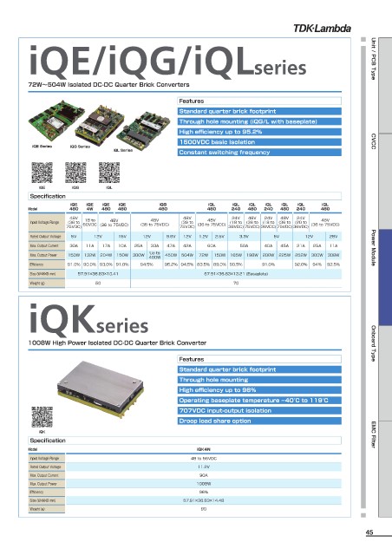Click the page number 45
The image size is (392, 555).
(x=369, y=532)
